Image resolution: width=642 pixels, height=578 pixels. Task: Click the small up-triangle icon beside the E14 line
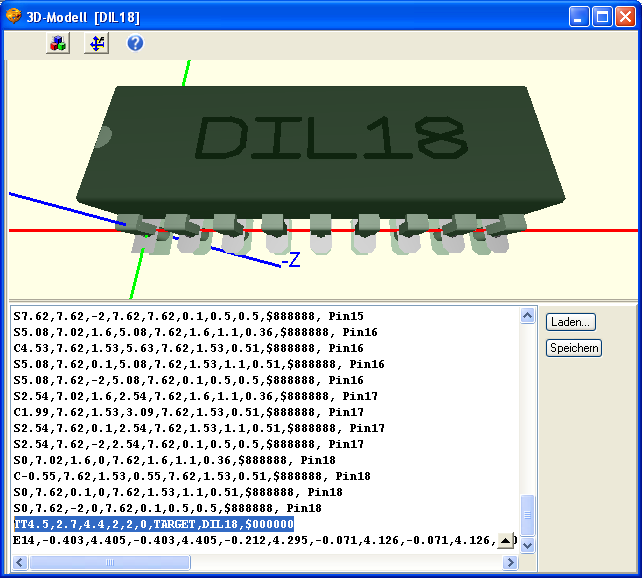pyautogui.click(x=506, y=541)
